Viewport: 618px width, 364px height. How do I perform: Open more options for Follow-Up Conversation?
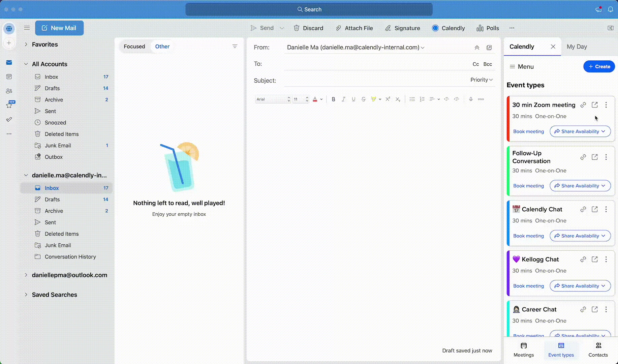(606, 157)
